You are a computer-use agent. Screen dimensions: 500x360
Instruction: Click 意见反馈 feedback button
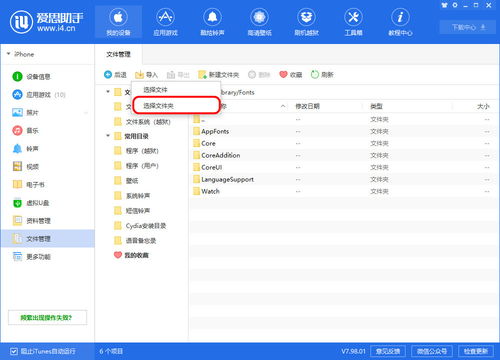click(x=387, y=351)
